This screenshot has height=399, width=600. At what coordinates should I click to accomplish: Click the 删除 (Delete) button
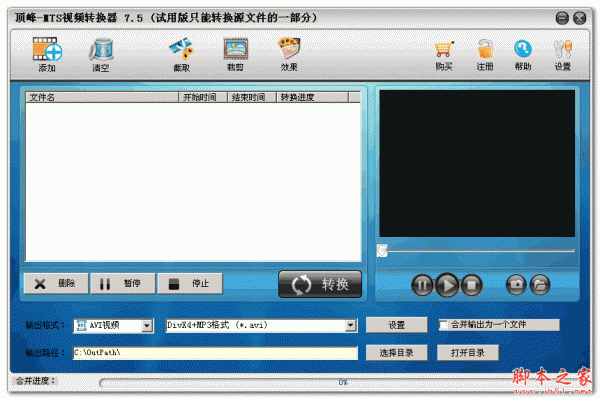pyautogui.click(x=56, y=283)
